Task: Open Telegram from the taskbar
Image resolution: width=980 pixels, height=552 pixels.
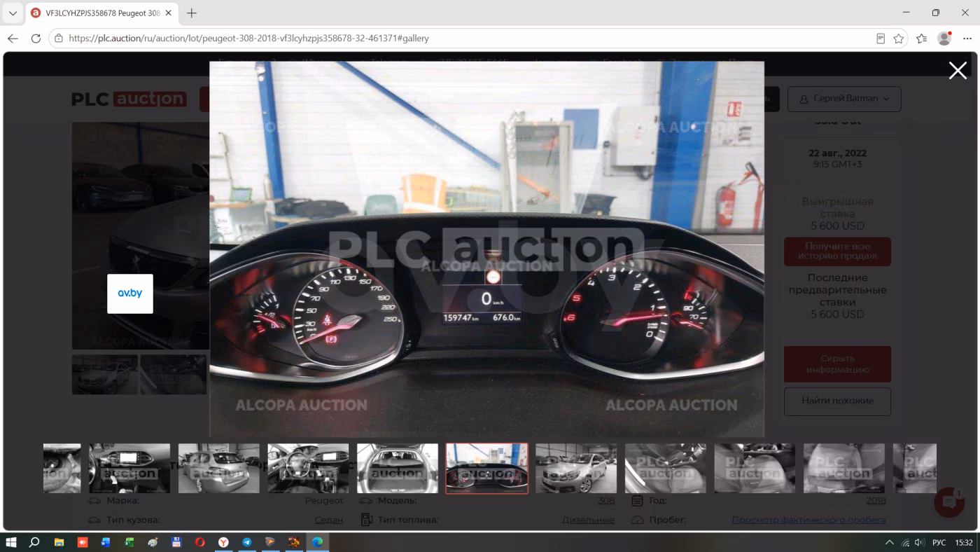Action: [247, 542]
